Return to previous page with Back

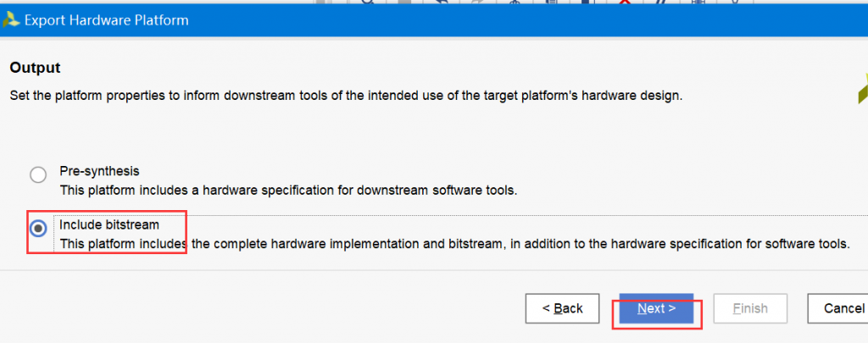(563, 308)
